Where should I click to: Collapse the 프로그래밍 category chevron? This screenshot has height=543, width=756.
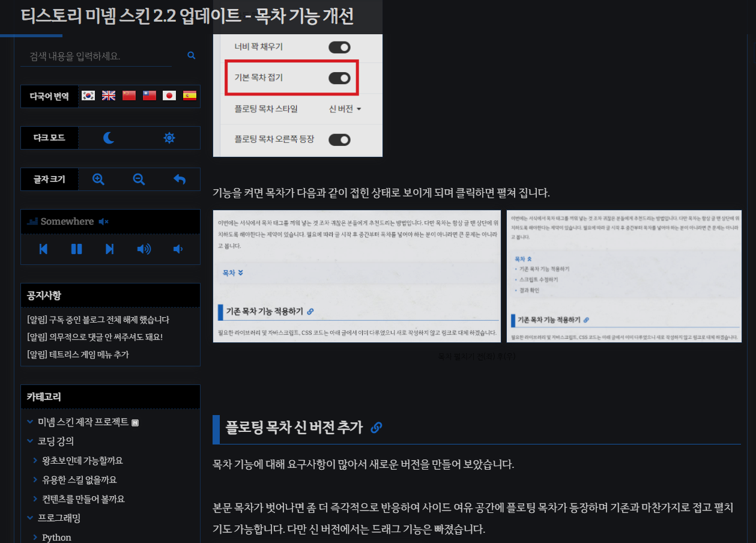click(30, 518)
